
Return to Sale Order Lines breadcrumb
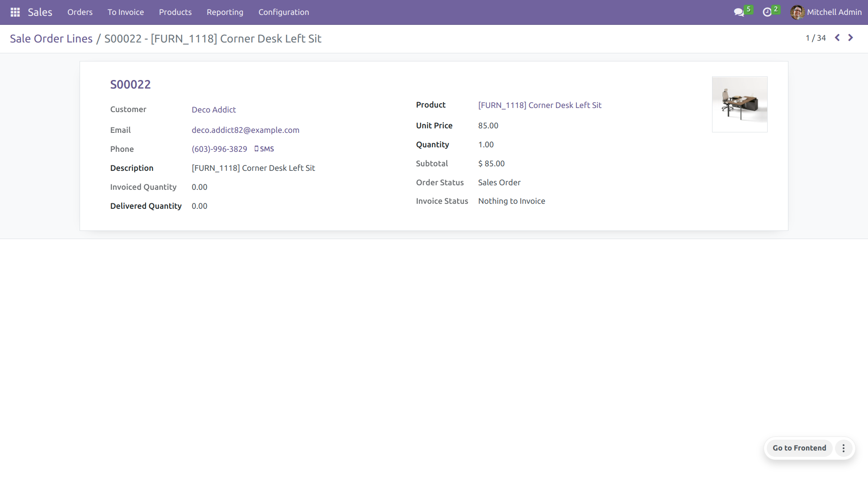tap(51, 39)
